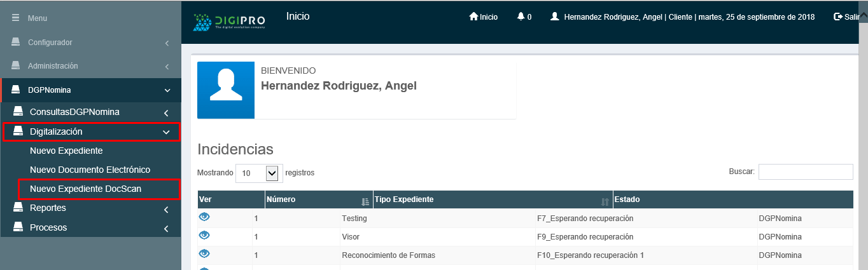Click the Reportes drive icon in sidebar
The image size is (868, 270).
(18, 208)
